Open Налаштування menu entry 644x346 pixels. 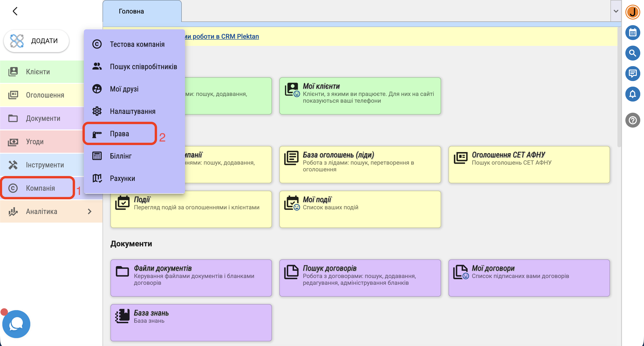pyautogui.click(x=133, y=112)
